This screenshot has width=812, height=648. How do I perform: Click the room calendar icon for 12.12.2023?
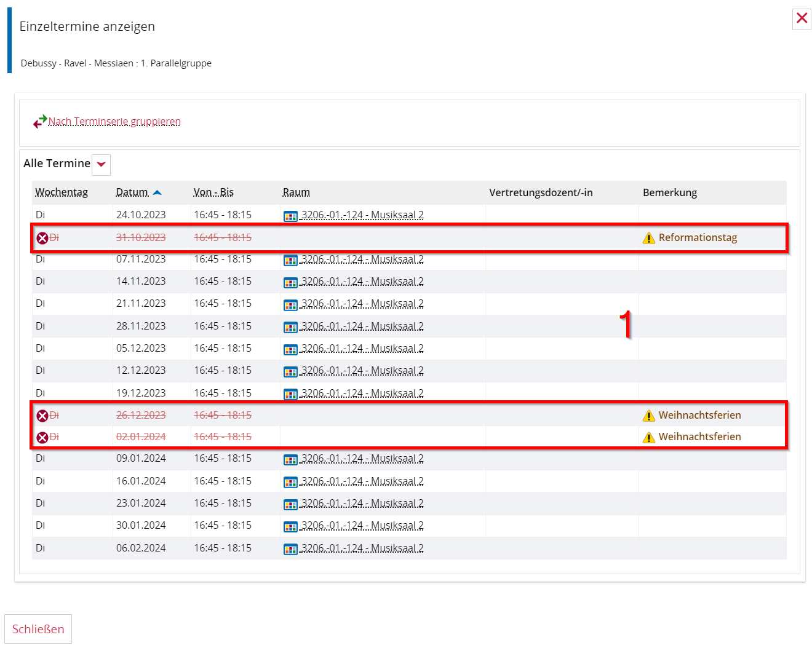coord(290,371)
